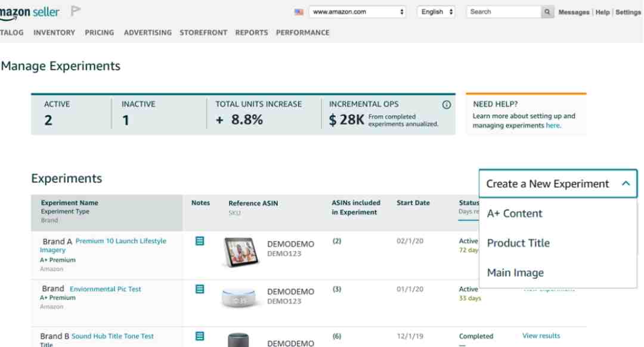This screenshot has height=347, width=644.
Task: Click the Notes column header
Action: pyautogui.click(x=200, y=203)
